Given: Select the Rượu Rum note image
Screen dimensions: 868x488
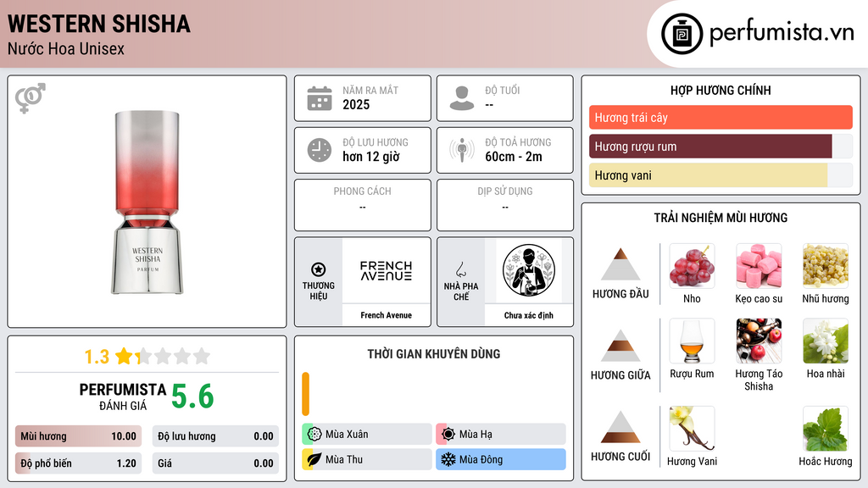Looking at the screenshot, I should coord(692,341).
